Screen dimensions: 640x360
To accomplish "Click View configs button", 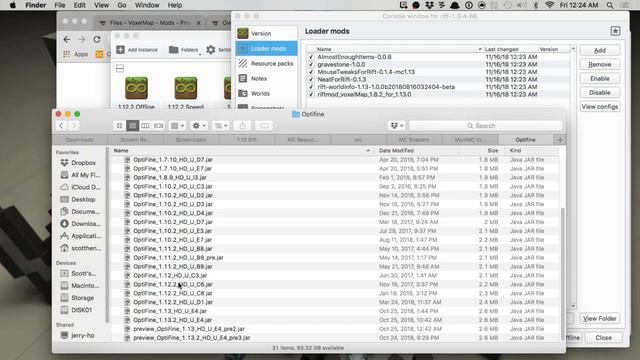I will click(600, 107).
